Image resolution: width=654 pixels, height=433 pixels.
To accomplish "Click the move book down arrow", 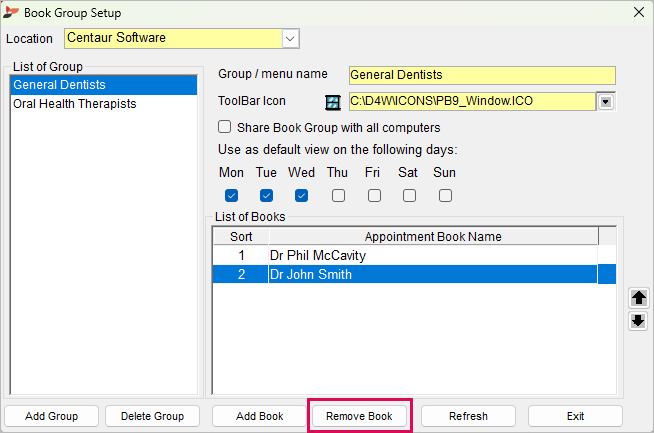I will point(638,321).
